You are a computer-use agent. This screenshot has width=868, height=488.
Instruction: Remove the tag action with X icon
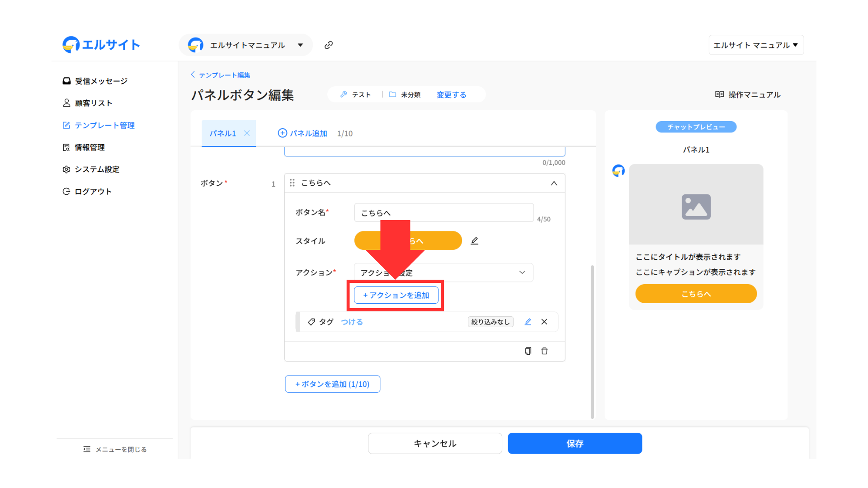[544, 322]
